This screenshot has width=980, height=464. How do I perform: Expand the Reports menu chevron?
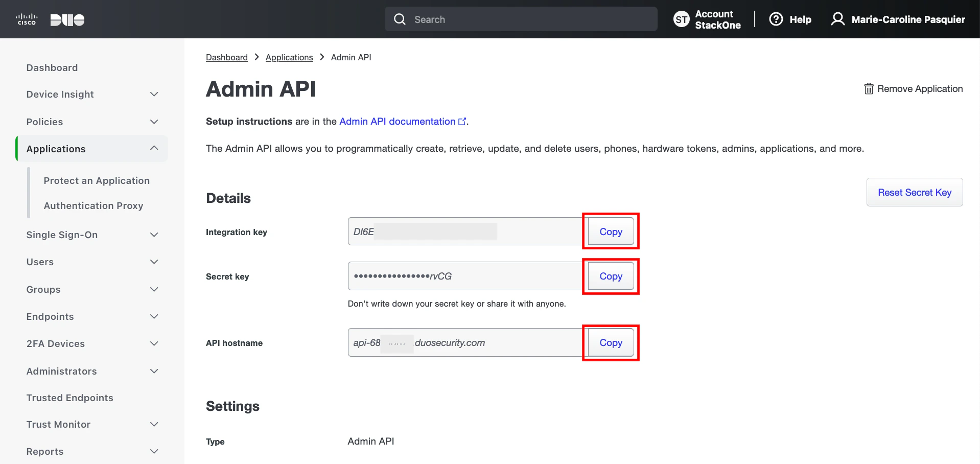[154, 451]
